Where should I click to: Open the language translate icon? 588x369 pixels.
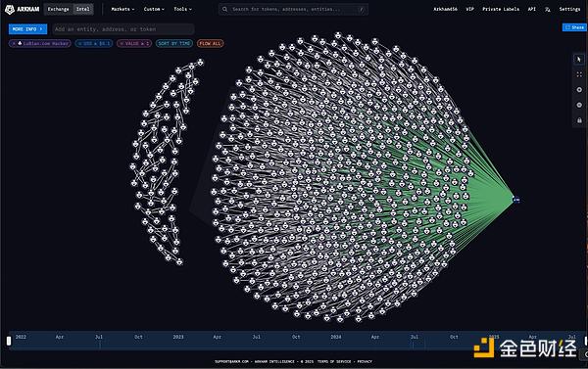coord(548,10)
